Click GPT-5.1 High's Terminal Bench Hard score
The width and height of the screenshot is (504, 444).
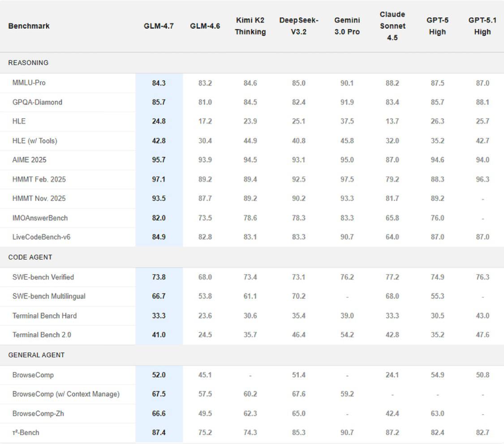[x=482, y=315]
